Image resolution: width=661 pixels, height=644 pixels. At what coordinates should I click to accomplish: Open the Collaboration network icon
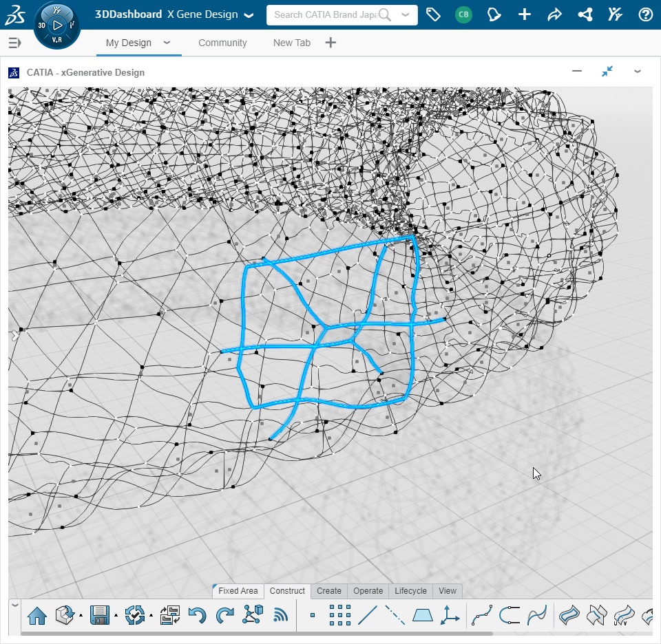click(x=585, y=14)
